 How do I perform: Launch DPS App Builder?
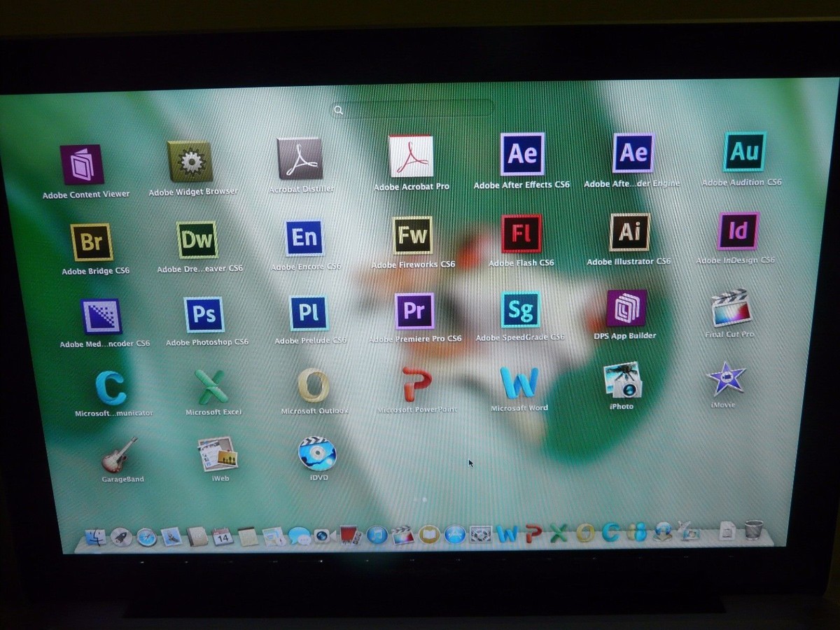click(x=626, y=308)
